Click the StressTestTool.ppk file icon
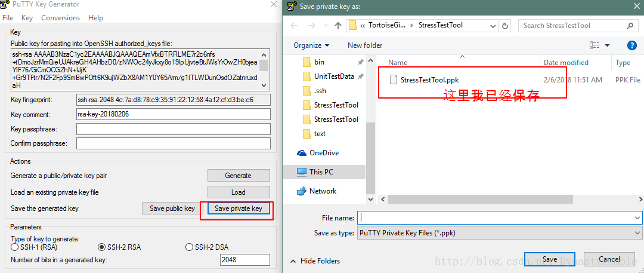This screenshot has width=644, height=273. (x=394, y=80)
